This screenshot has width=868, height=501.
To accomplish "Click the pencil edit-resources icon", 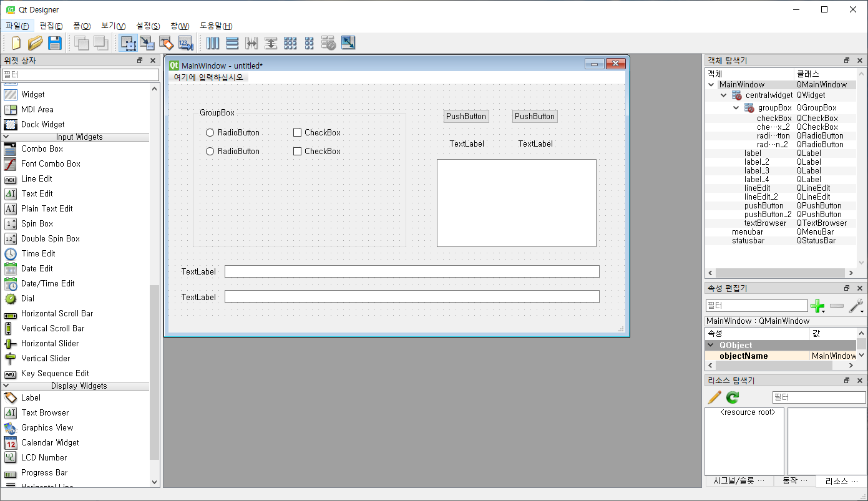I will [x=714, y=397].
